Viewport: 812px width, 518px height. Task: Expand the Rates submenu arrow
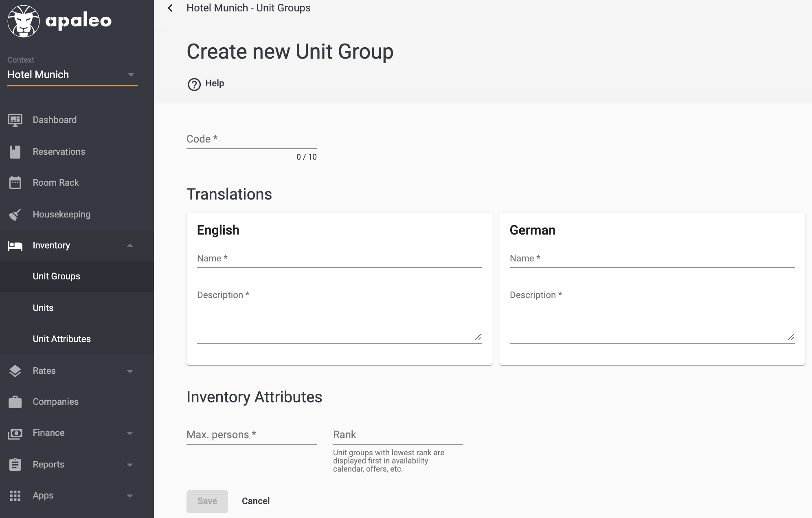point(130,371)
